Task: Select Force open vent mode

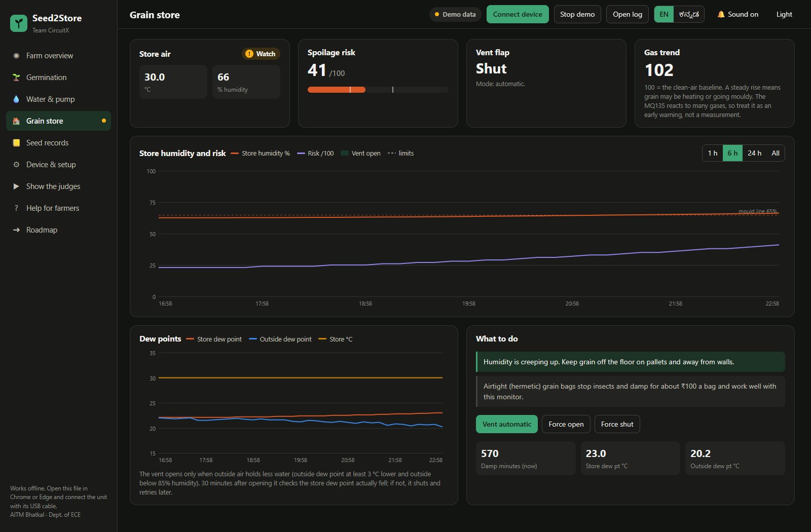Action: click(566, 424)
